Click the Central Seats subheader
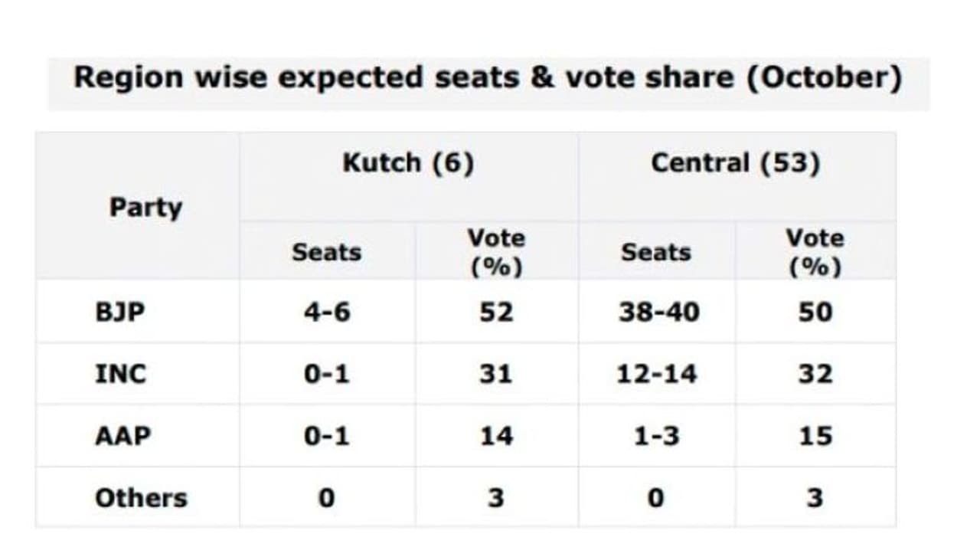This screenshot has height=560, width=980. pos(656,252)
